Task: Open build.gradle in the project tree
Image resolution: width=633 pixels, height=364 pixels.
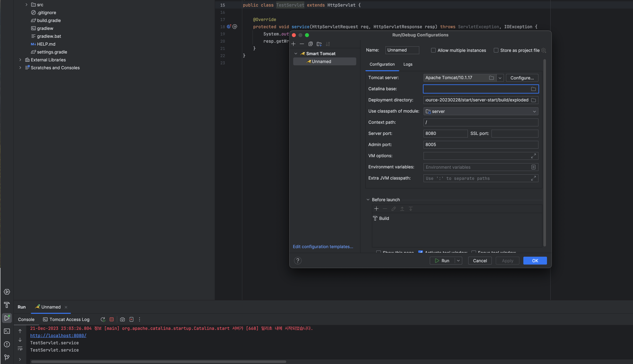Action: (49, 20)
